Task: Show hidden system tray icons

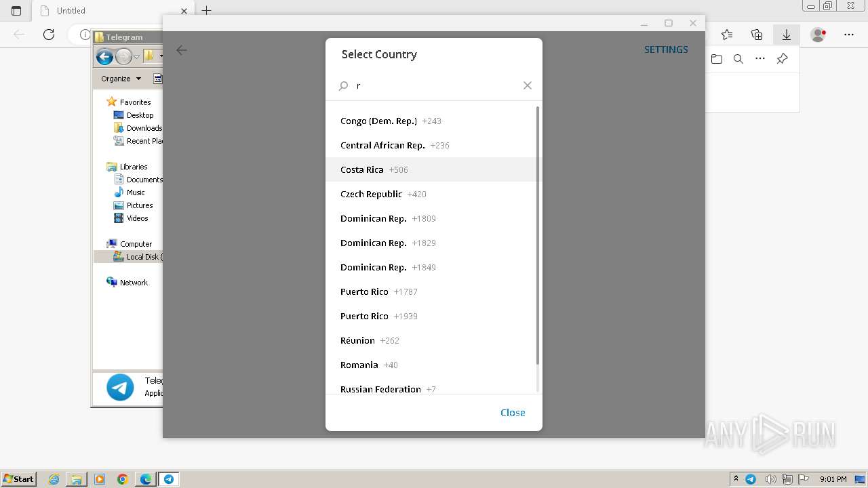Action: click(736, 479)
